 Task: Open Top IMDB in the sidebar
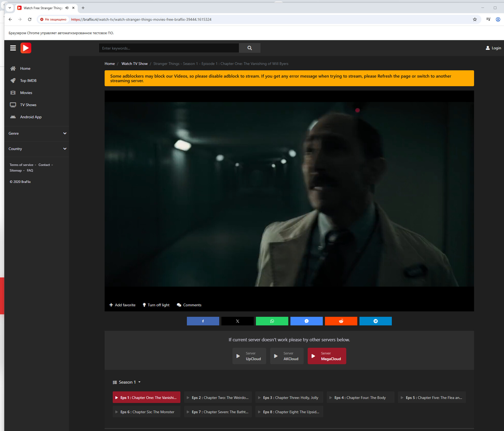coord(28,81)
